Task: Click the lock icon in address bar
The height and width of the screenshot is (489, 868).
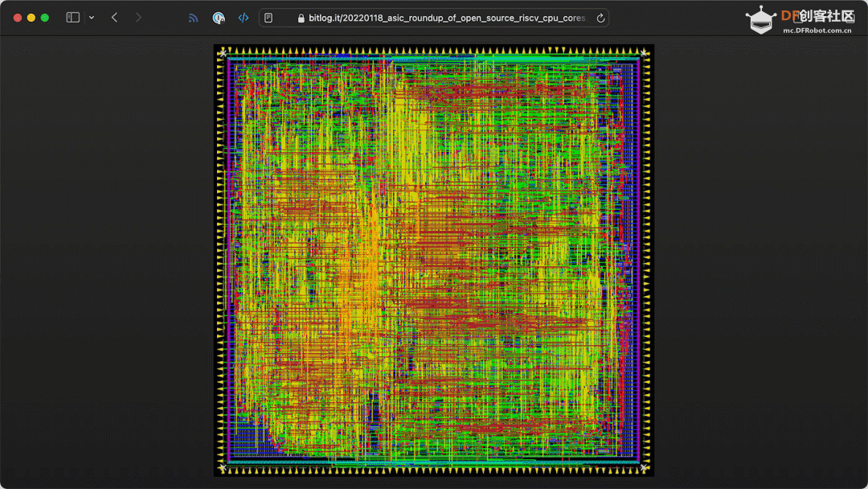Action: 301,18
